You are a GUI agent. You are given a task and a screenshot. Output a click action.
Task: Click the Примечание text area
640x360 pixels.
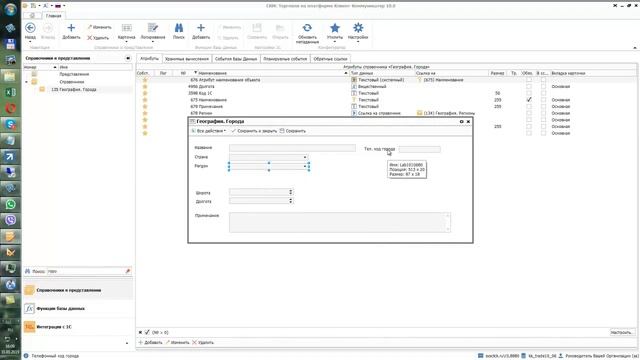pos(340,222)
